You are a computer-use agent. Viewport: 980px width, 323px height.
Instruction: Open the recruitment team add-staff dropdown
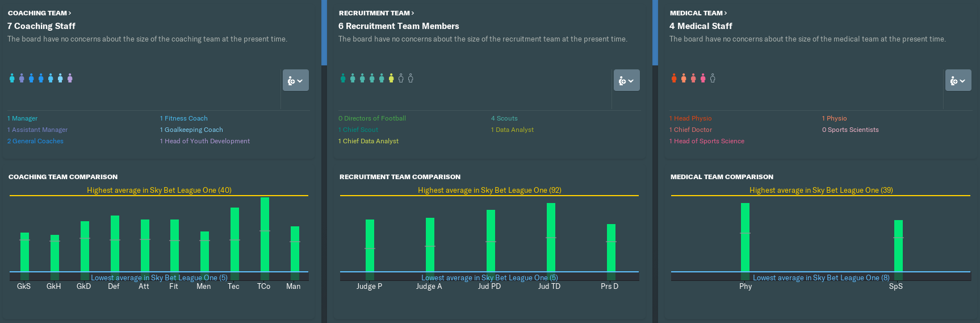pos(627,81)
